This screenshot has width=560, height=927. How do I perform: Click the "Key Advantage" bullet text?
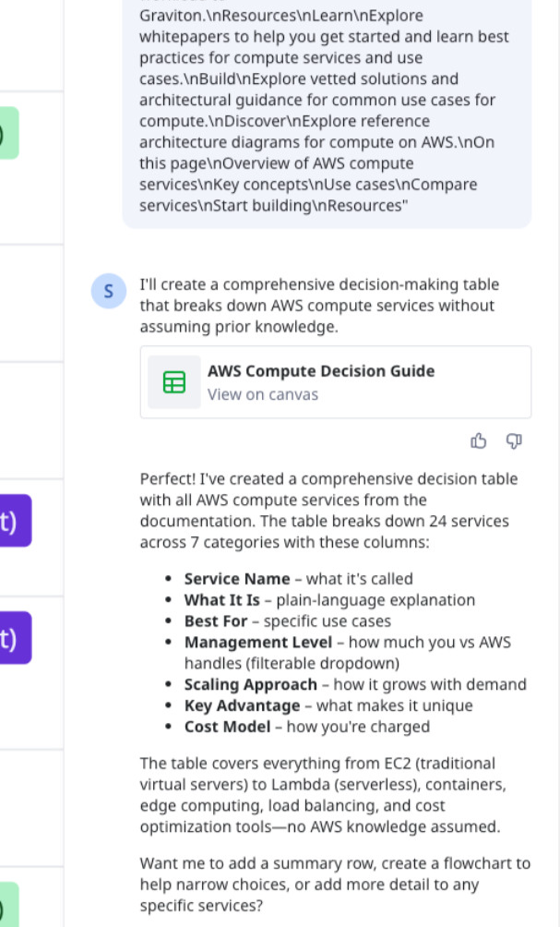point(242,705)
